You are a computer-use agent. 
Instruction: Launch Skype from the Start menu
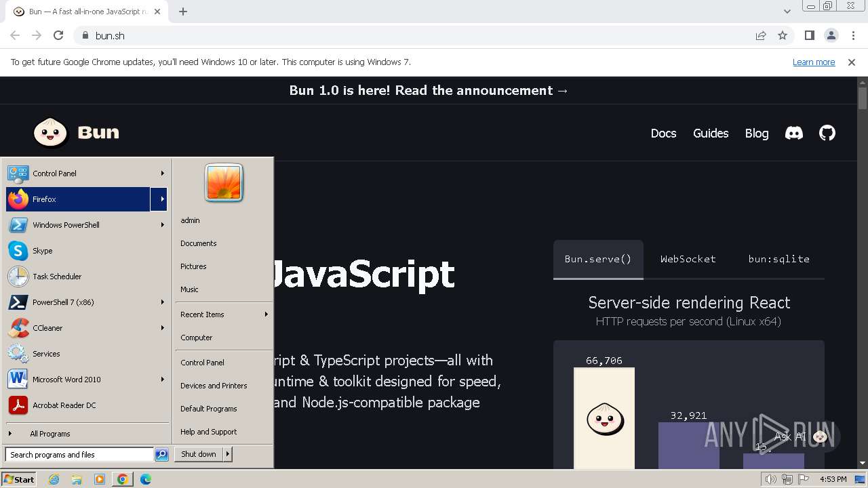86,251
